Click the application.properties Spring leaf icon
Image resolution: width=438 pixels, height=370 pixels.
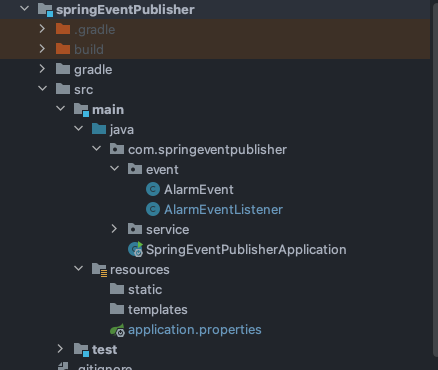pos(117,330)
